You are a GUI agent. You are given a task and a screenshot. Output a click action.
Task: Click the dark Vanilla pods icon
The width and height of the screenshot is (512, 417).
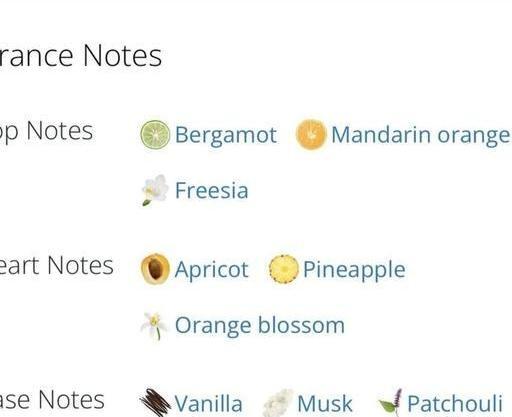click(x=155, y=403)
